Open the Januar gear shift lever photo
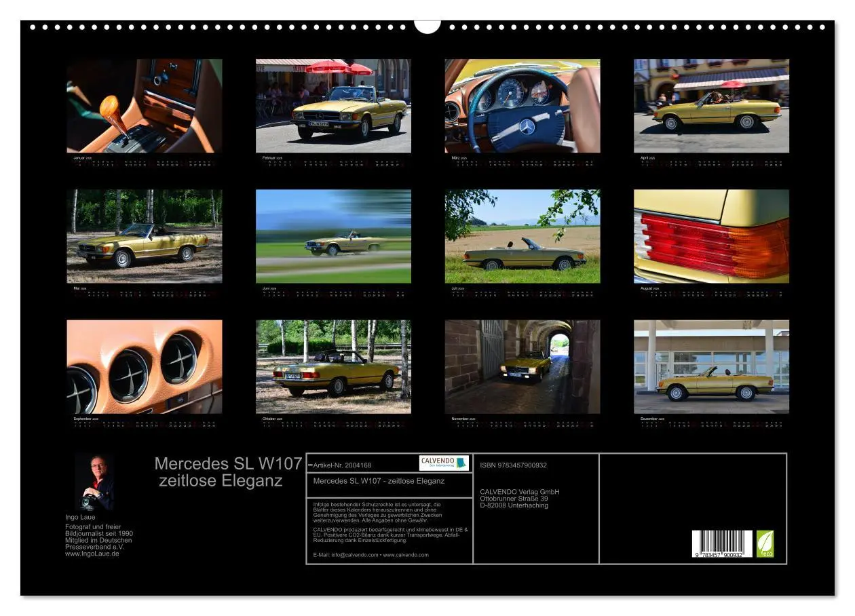 point(145,106)
